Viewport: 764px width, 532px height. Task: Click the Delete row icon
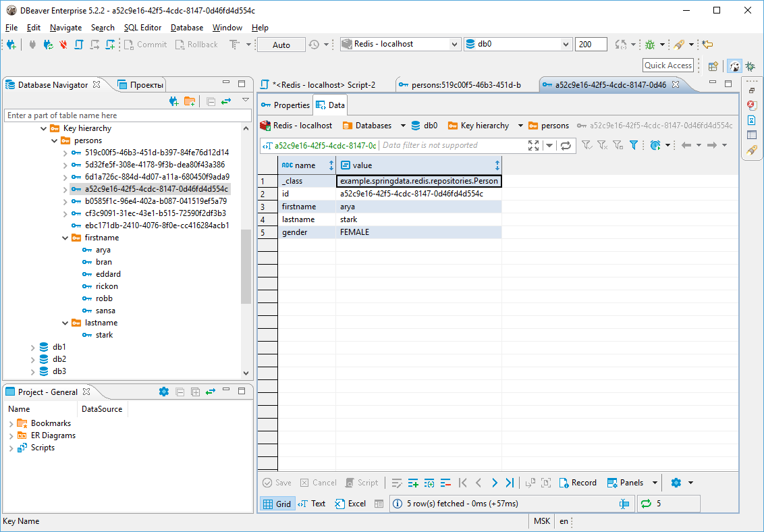(445, 483)
